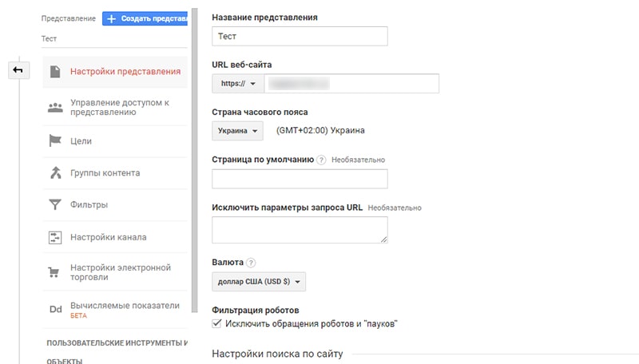The height and width of the screenshot is (364, 639).
Task: Click the Dd calculated metrics icon
Action: [55, 310]
